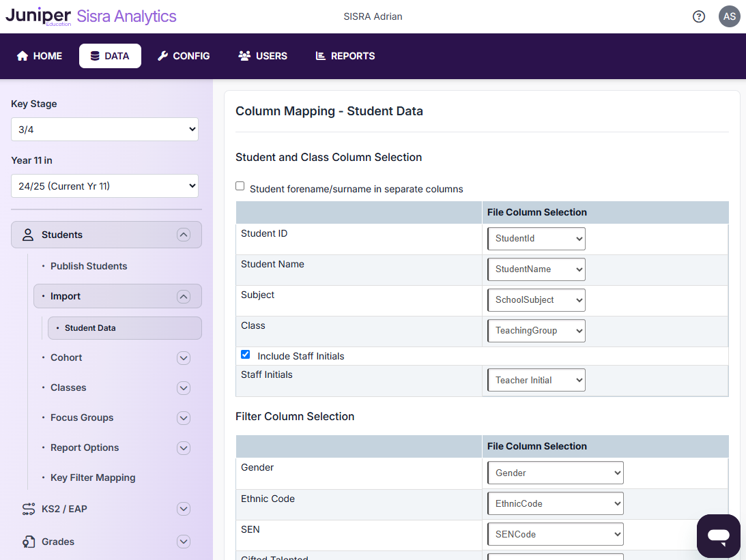
Task: Click the Users group icon in navigation
Action: point(245,56)
